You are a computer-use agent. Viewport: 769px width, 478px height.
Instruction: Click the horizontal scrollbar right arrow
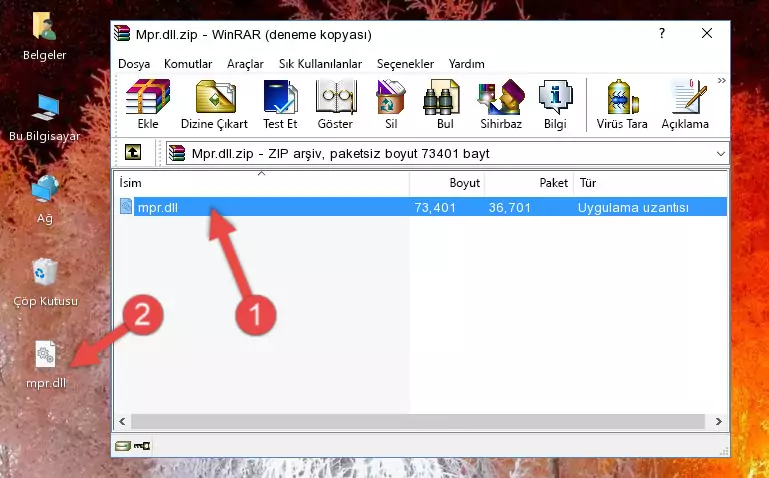point(719,421)
